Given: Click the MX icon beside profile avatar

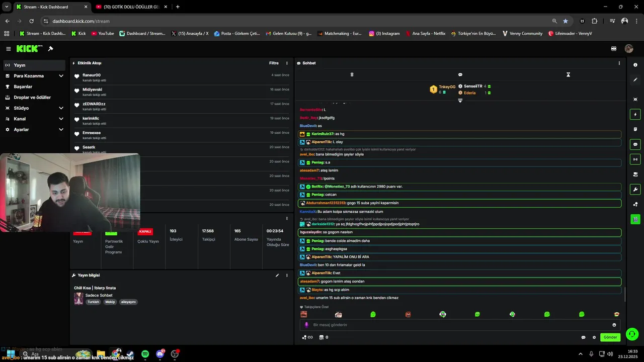Looking at the screenshot, I should pos(614,49).
